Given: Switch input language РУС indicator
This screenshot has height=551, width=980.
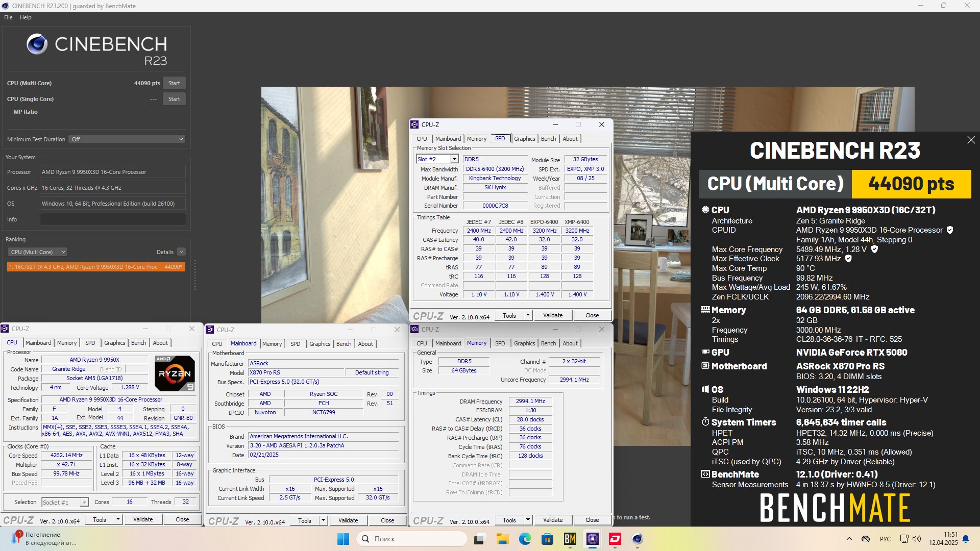Looking at the screenshot, I should (885, 539).
